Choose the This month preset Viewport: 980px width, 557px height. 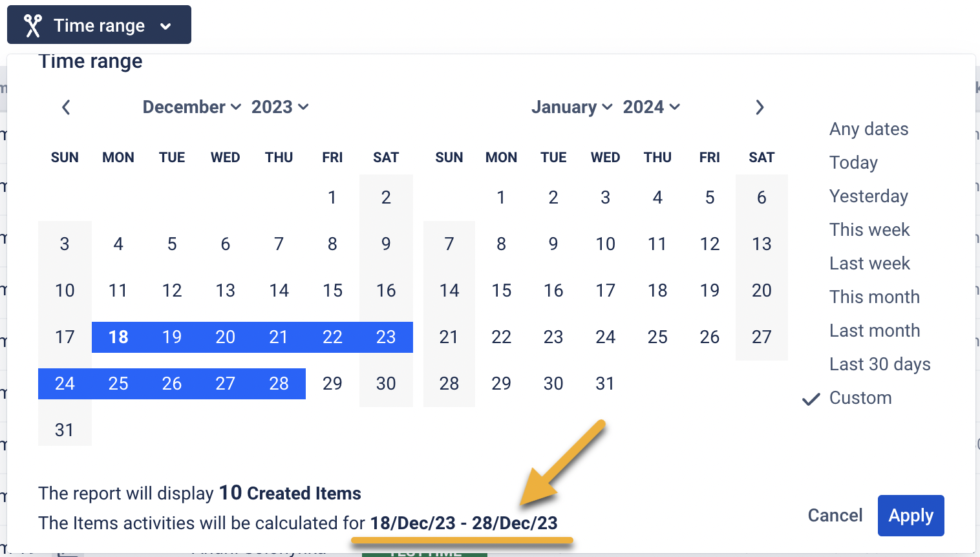click(874, 297)
